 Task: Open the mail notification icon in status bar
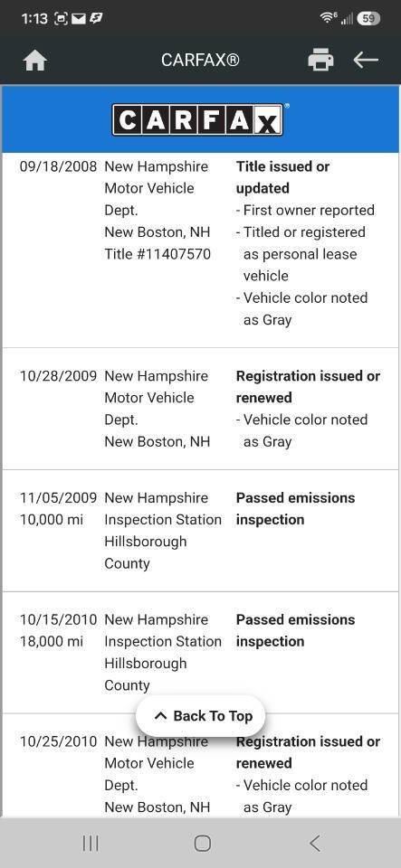click(x=79, y=19)
